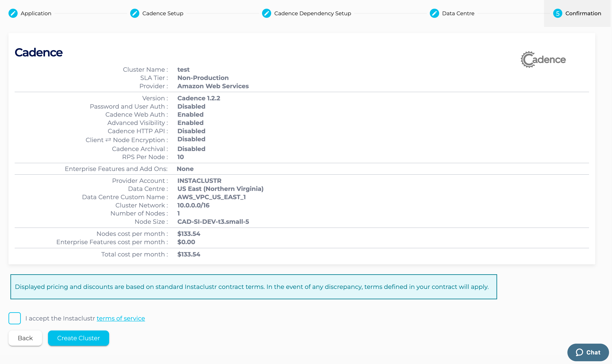Accept the Instaclustr terms of service checkbox
This screenshot has width=612, height=364.
pyautogui.click(x=14, y=318)
